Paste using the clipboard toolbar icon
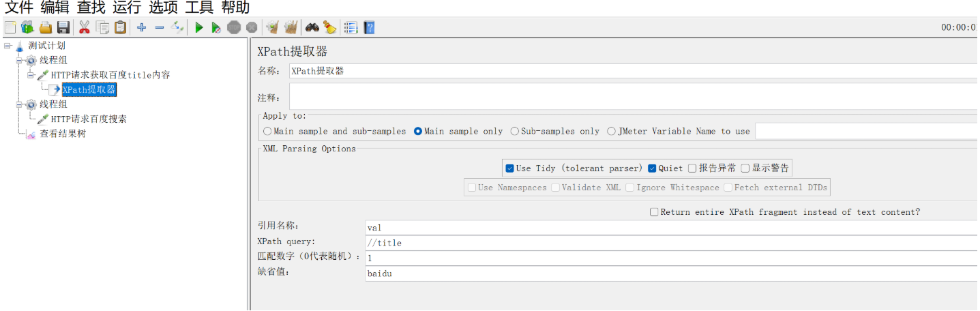The image size is (980, 311). click(121, 27)
